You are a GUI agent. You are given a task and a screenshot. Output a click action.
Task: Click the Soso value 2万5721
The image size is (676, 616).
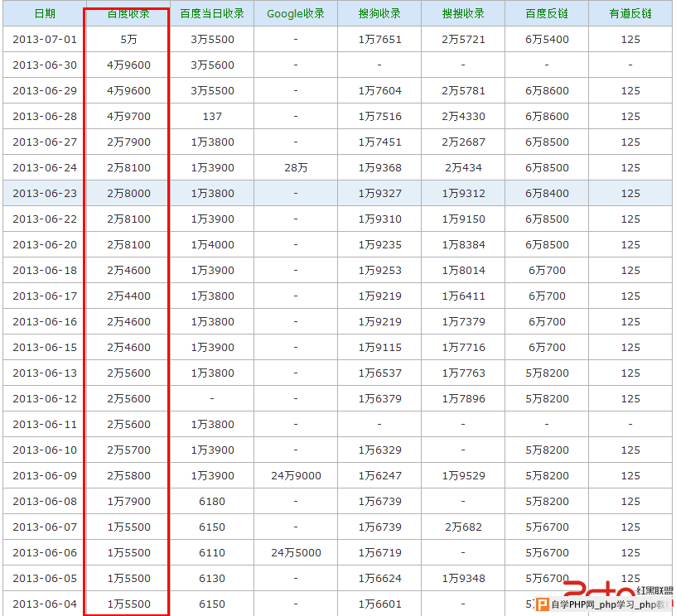(x=463, y=40)
